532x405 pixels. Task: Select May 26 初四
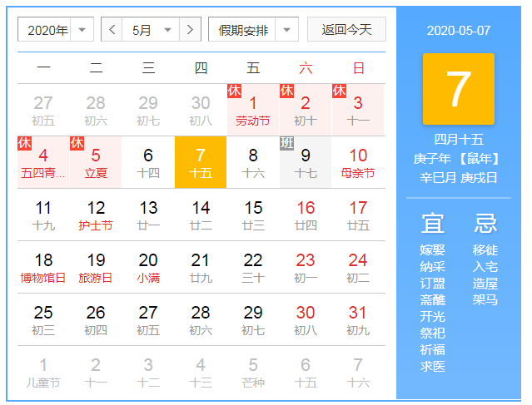(96, 319)
